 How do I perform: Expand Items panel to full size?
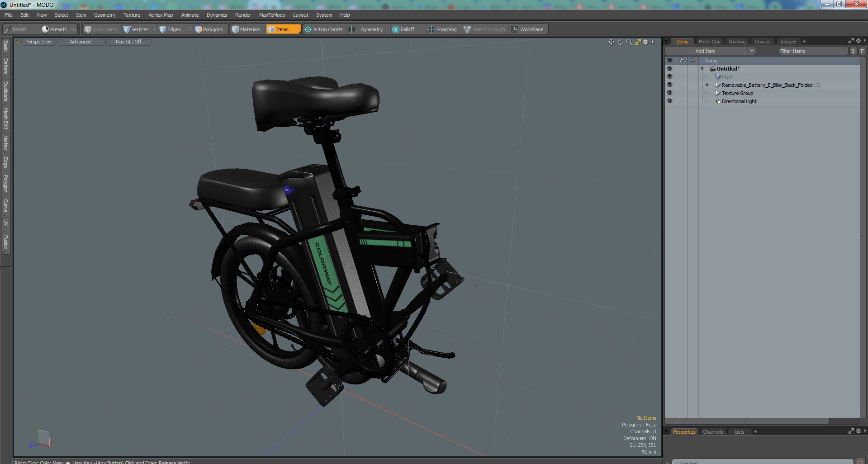click(851, 41)
